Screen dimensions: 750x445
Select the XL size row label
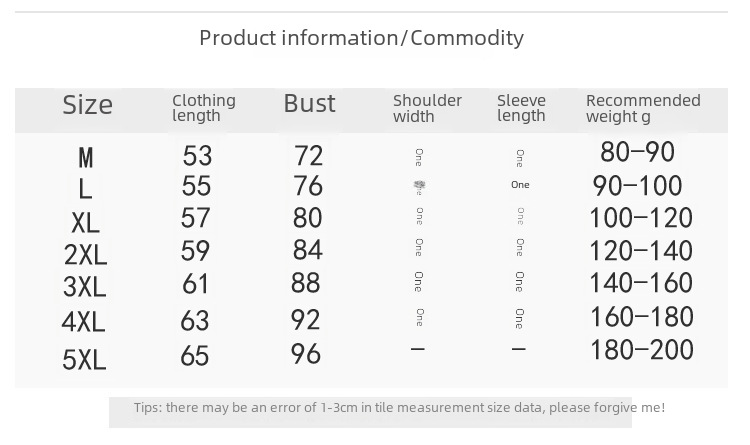(x=85, y=223)
